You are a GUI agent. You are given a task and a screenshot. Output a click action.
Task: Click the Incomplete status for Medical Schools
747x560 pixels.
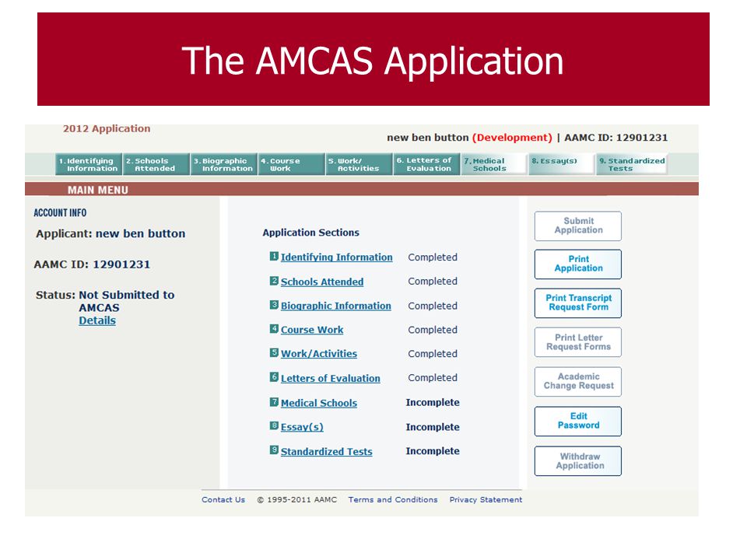click(x=433, y=402)
